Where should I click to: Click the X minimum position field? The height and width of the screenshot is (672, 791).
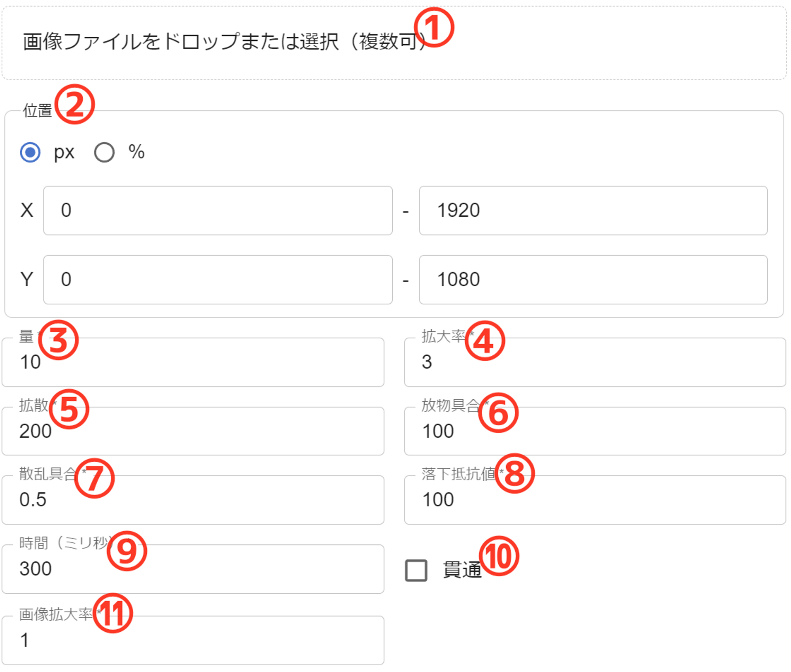(x=218, y=211)
